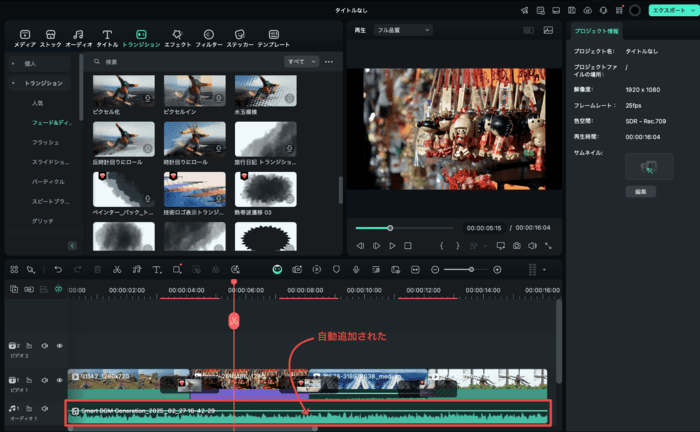Open the すべて filter dropdown
Screen dimensions: 700x432
coord(301,61)
